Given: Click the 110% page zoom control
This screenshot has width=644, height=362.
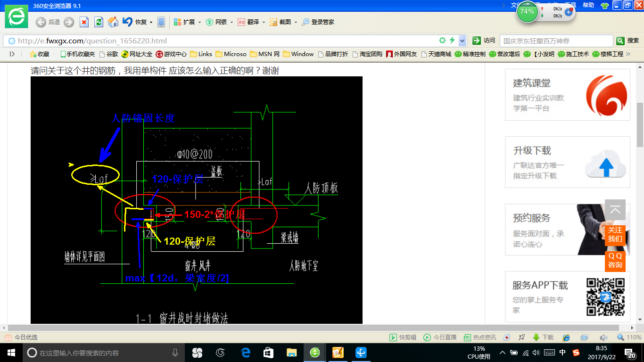Looking at the screenshot, I should [x=630, y=337].
